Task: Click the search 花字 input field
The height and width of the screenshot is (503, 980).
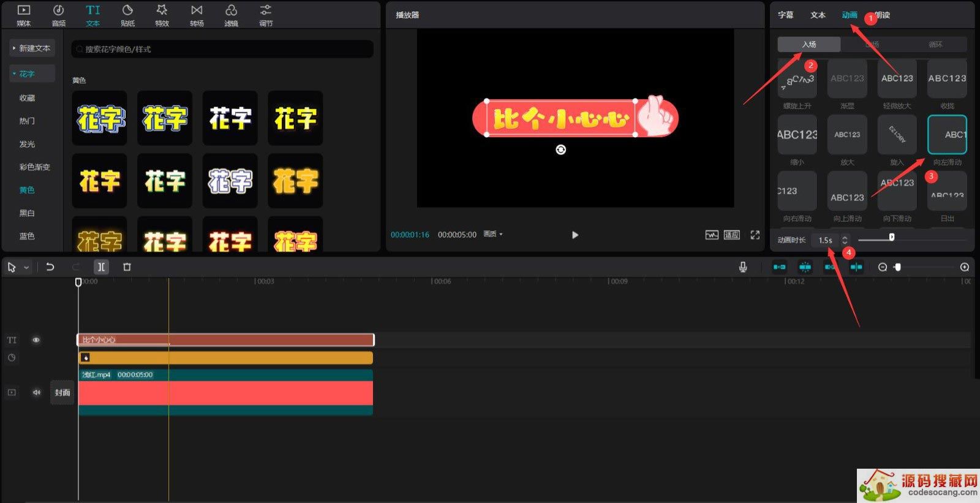Action: 222,49
